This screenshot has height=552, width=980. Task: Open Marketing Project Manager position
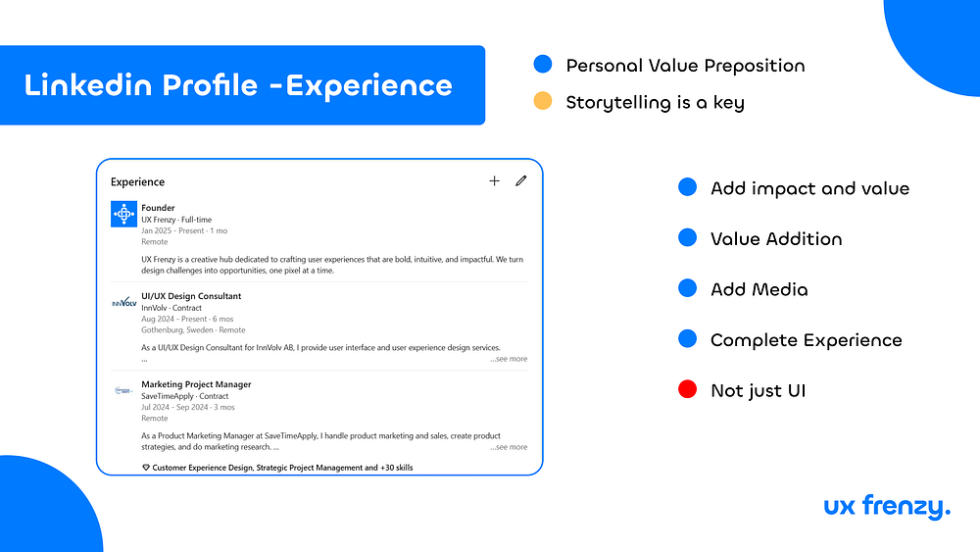click(x=196, y=383)
